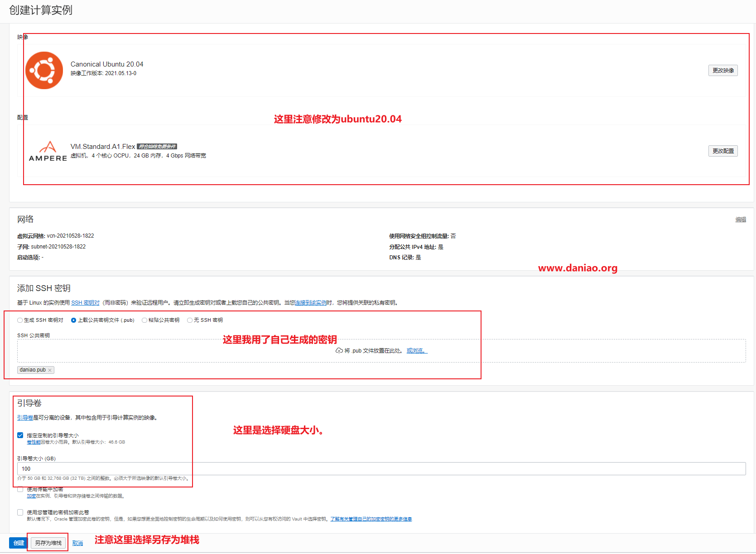This screenshot has width=756, height=554.
Task: Open the SSH 密钥对 link
Action: tap(85, 302)
